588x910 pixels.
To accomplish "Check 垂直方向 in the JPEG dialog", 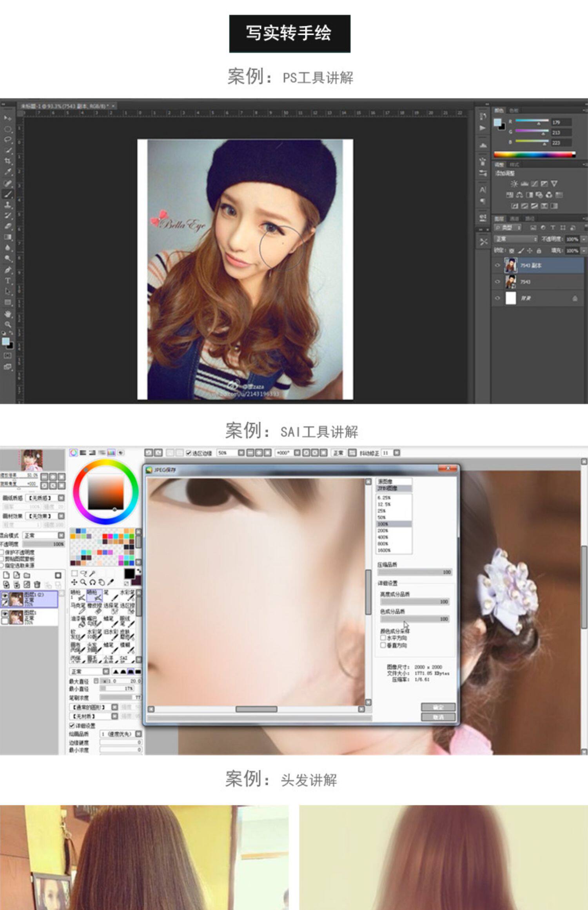I will coord(383,645).
